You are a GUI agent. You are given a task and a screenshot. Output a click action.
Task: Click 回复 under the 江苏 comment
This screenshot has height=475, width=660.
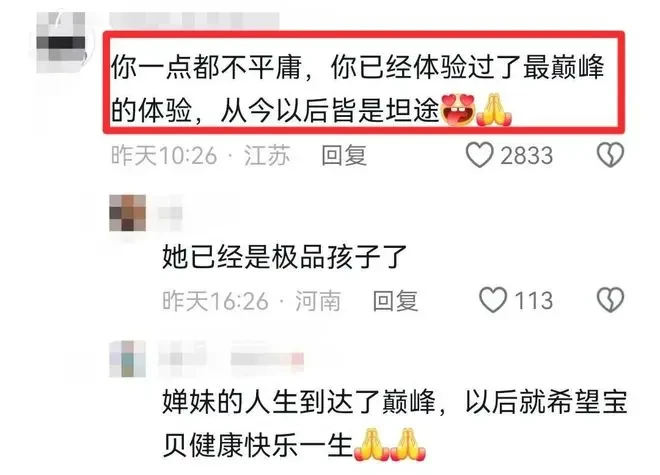[x=344, y=155]
